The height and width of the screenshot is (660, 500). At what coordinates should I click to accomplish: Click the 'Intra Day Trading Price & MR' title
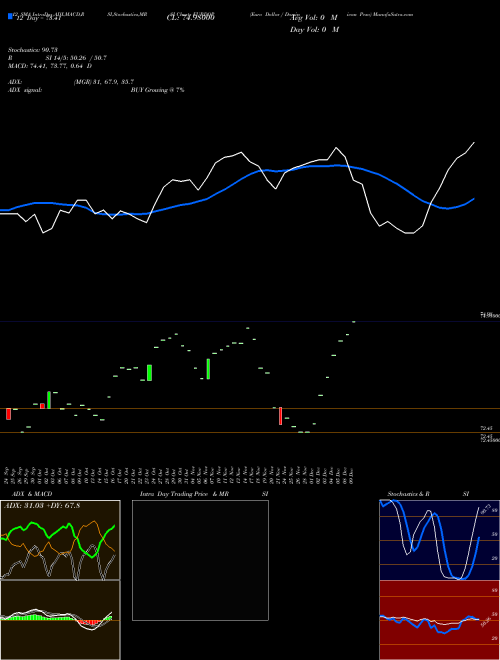[184, 494]
